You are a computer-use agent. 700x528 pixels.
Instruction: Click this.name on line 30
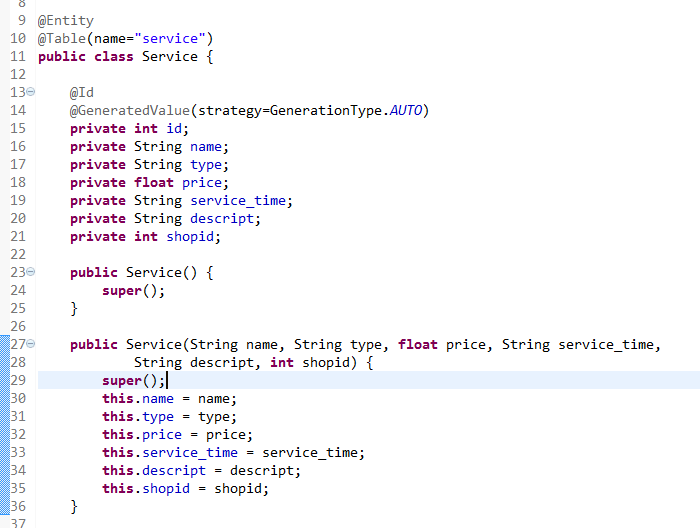click(138, 399)
